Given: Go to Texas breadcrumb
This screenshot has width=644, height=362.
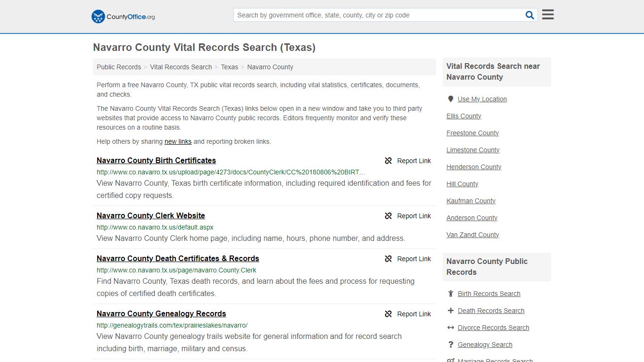Looking at the screenshot, I should point(230,67).
